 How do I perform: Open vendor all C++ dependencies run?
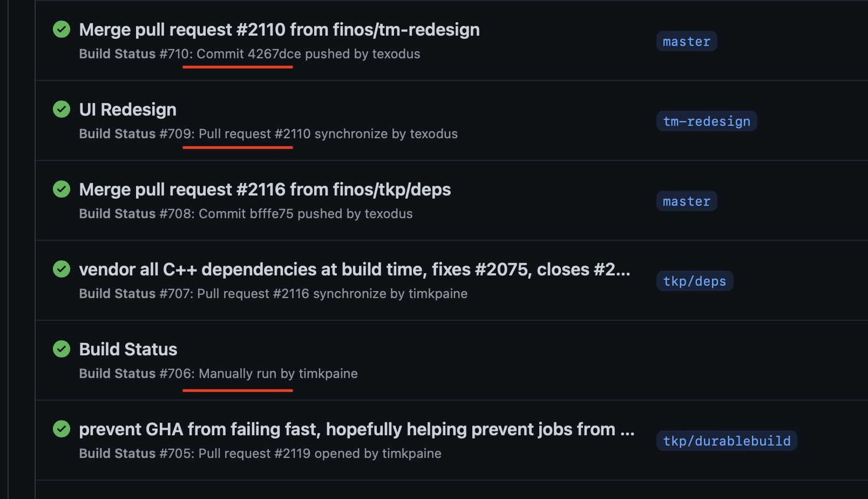[x=354, y=269]
